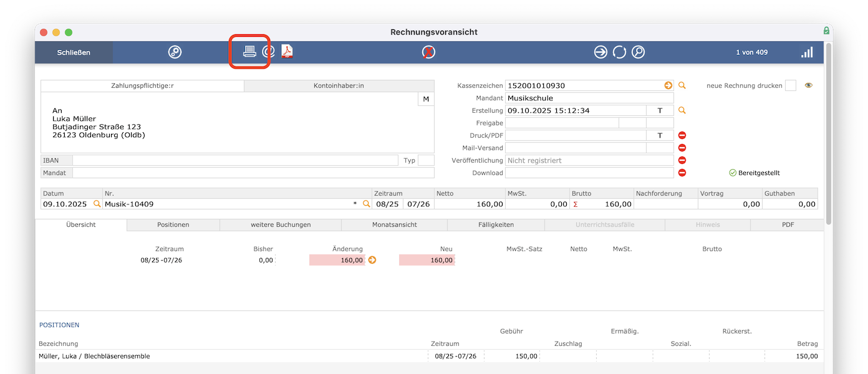The image size is (868, 374).
Task: Click the gear settings icon in the toolbar
Action: point(175,52)
